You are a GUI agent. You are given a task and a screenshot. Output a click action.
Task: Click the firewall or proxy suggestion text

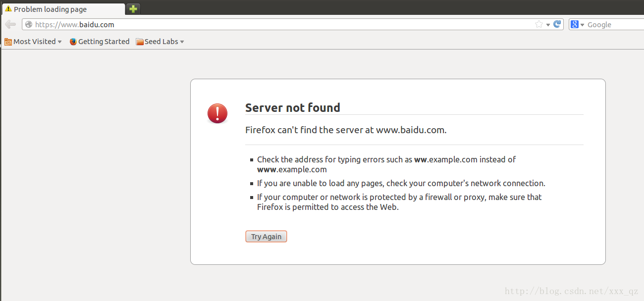point(399,202)
